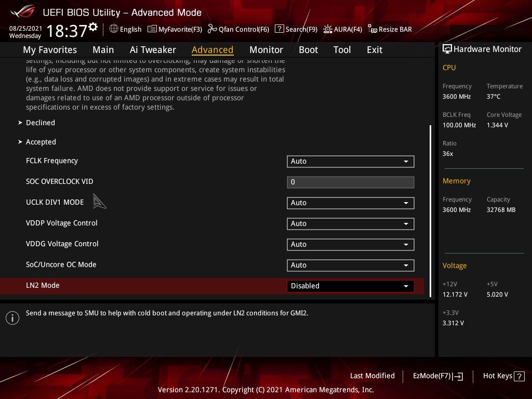Click the Search question mark icon
This screenshot has width=532, height=399.
[x=279, y=29]
